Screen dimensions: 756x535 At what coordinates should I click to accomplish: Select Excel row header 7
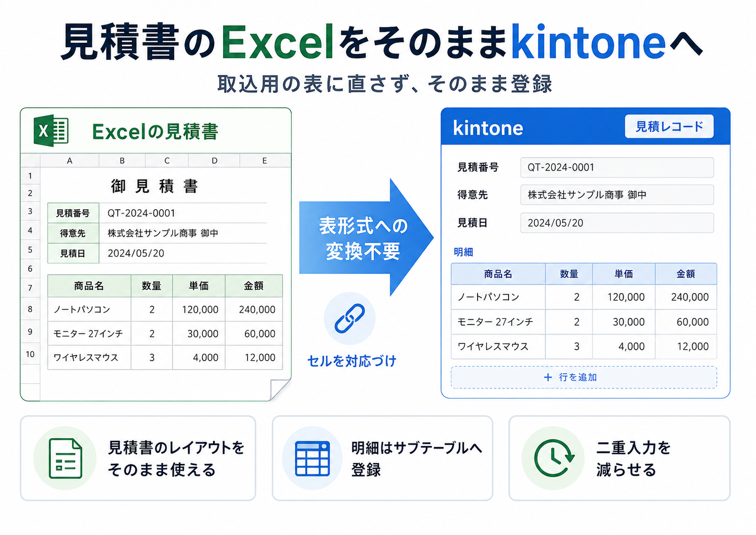(30, 288)
